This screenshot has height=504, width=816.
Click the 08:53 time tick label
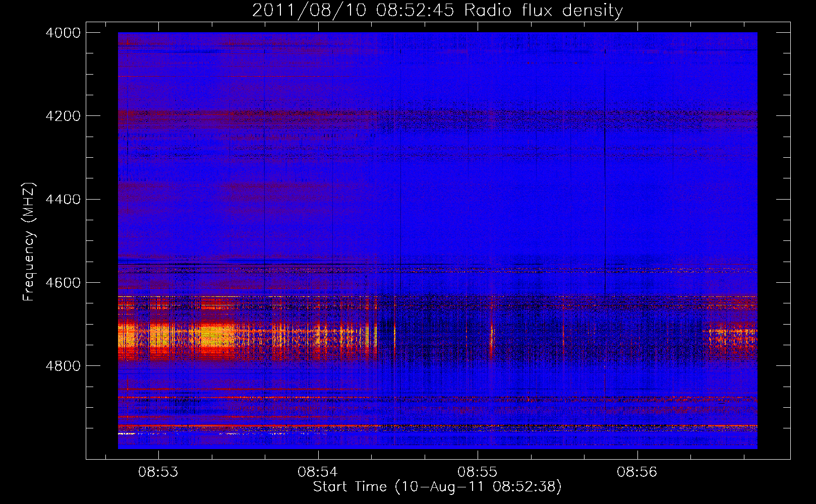click(158, 472)
